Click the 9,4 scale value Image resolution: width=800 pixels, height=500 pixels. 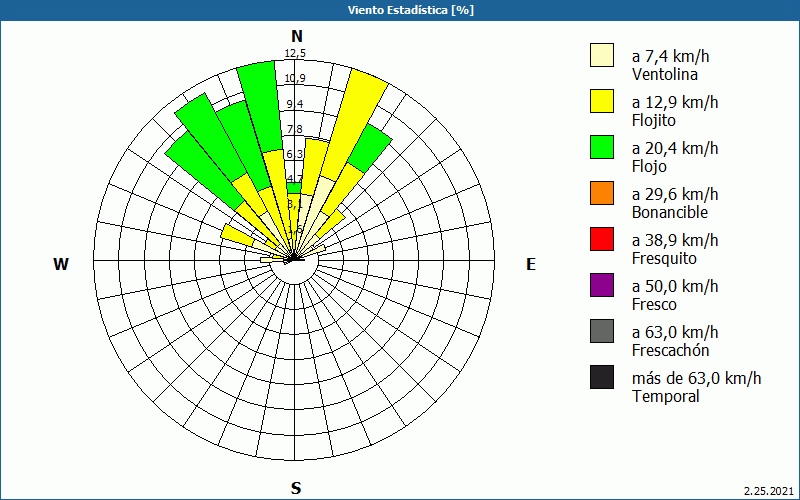(295, 104)
